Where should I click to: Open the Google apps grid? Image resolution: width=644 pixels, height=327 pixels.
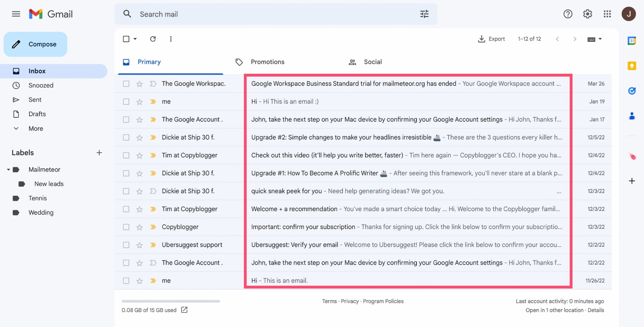[x=607, y=14]
